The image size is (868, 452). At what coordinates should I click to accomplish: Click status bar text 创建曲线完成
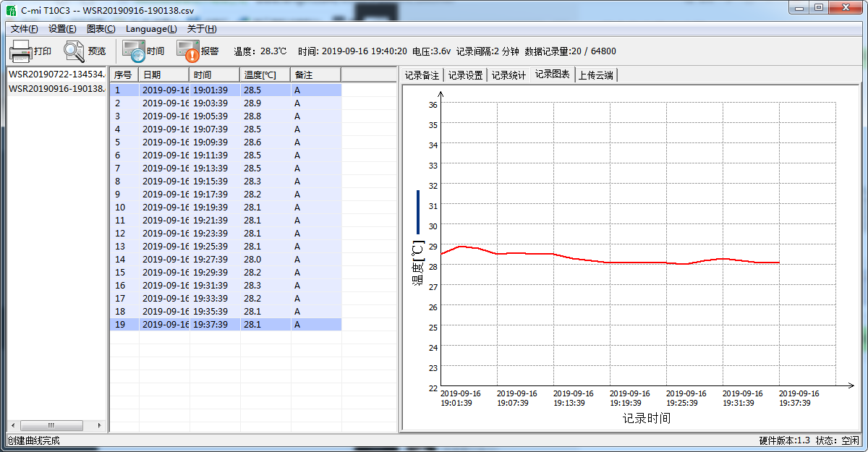click(x=33, y=440)
